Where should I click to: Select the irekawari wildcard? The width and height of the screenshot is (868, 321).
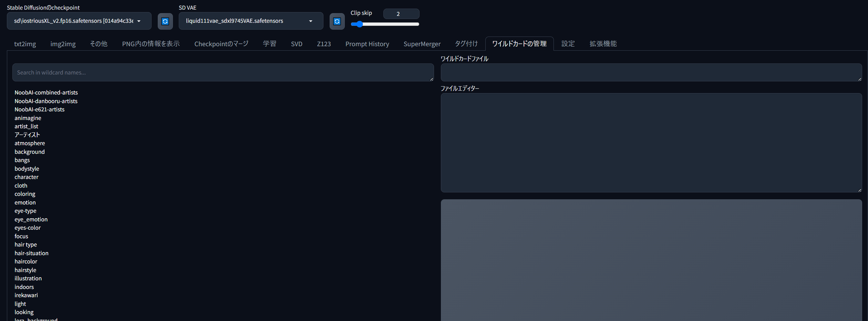(26, 295)
